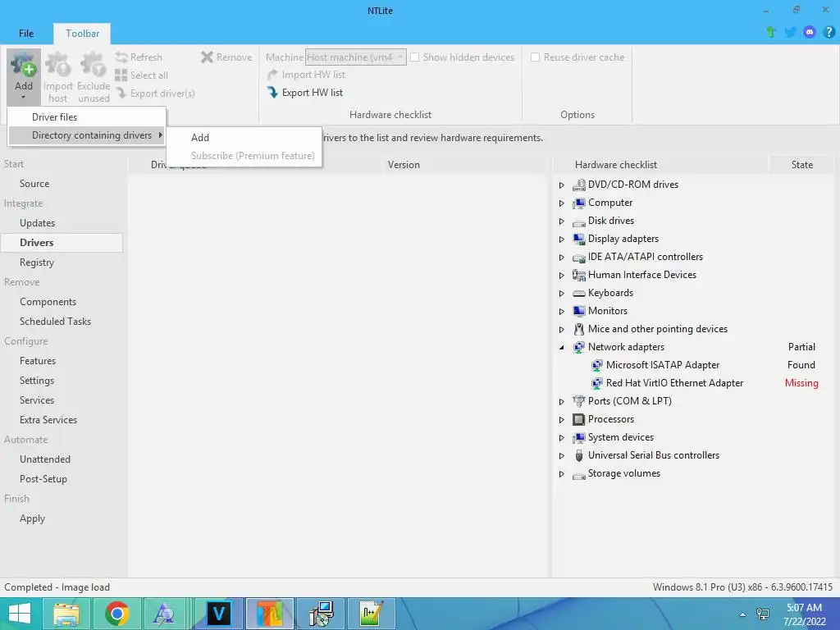This screenshot has height=630, width=840.
Task: Click the Select all icon
Action: (121, 75)
